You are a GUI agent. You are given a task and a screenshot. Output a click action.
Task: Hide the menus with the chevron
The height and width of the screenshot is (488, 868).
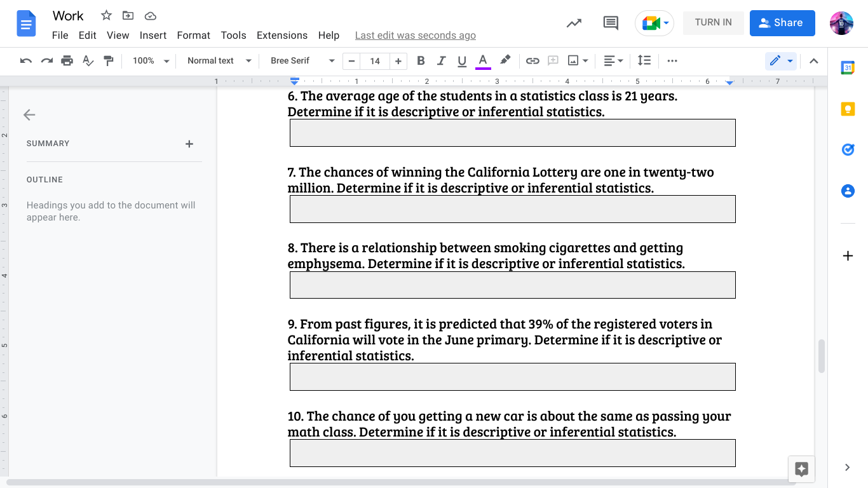(814, 61)
